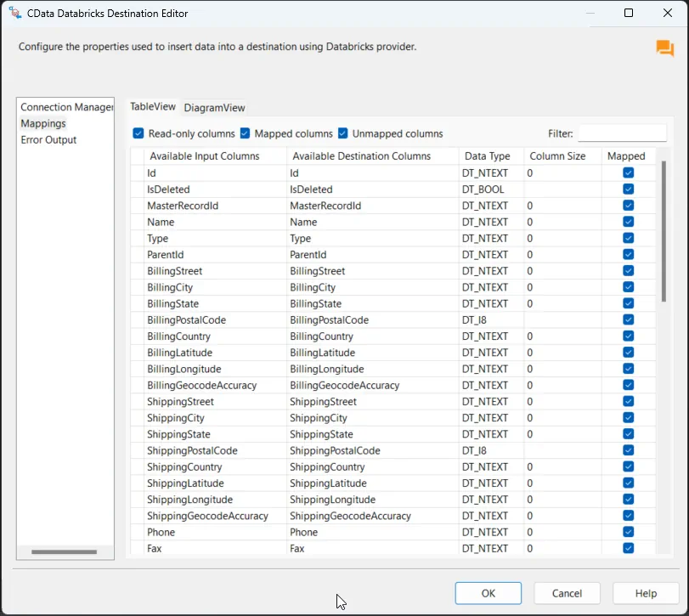Unmap the BillingPostalCode column checkbox

pos(628,320)
